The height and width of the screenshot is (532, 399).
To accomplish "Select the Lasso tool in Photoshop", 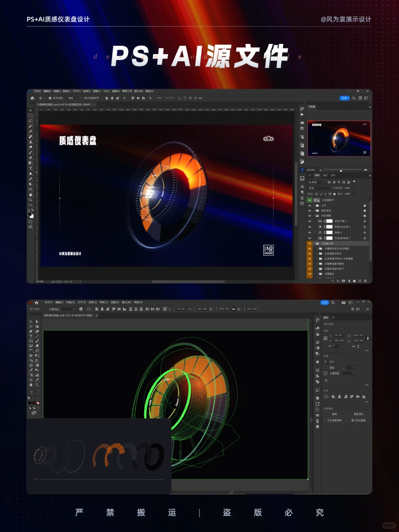I will [30, 121].
